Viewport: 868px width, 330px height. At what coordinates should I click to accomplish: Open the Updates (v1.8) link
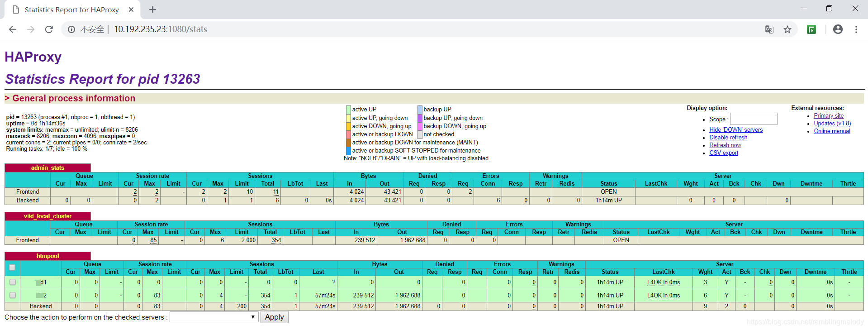pos(832,124)
